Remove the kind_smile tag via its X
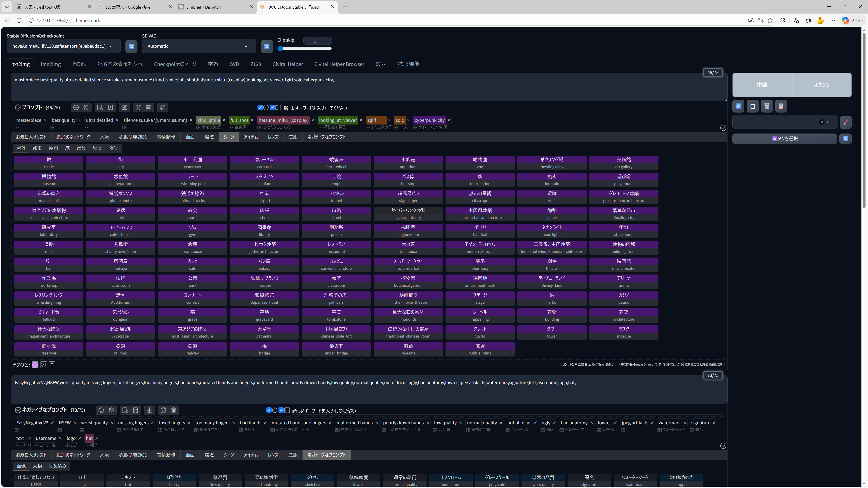Image resolution: width=868 pixels, height=488 pixels. pos(224,120)
